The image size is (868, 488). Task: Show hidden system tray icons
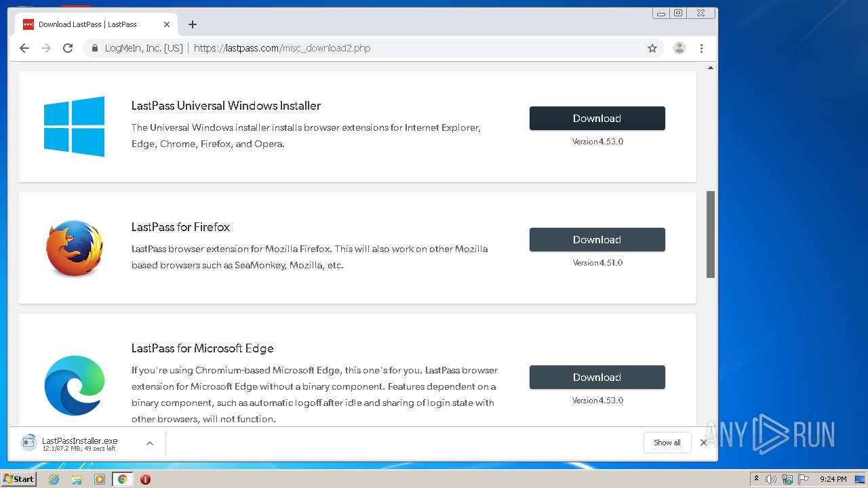(x=757, y=479)
